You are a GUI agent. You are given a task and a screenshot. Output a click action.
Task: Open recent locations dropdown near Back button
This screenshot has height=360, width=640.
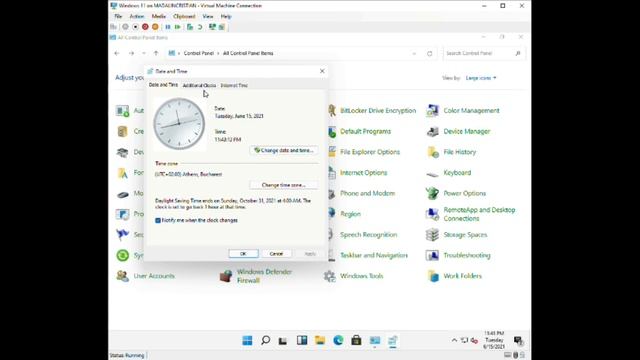[x=144, y=53]
